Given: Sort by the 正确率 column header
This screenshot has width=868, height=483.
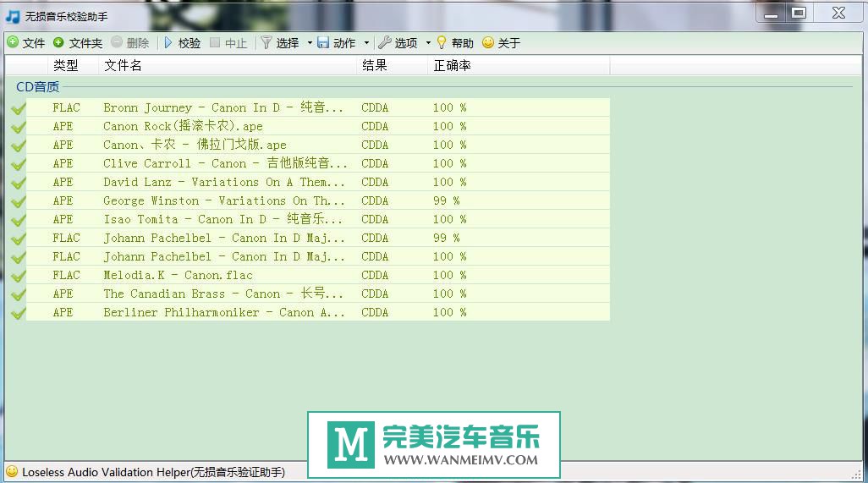Looking at the screenshot, I should point(519,65).
